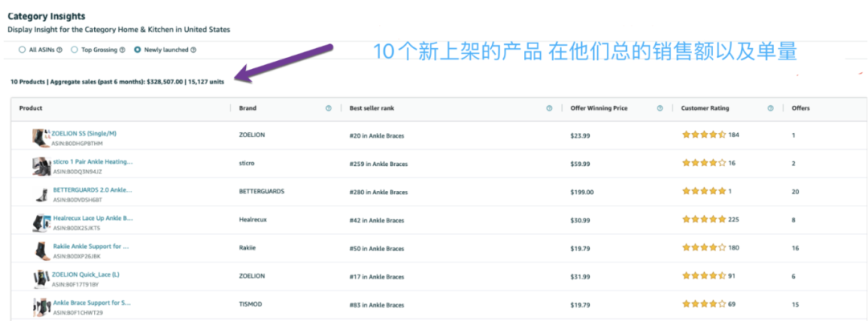Click the '#280 in Ankle Braces' rank cell
This screenshot has width=868, height=321.
click(x=379, y=193)
